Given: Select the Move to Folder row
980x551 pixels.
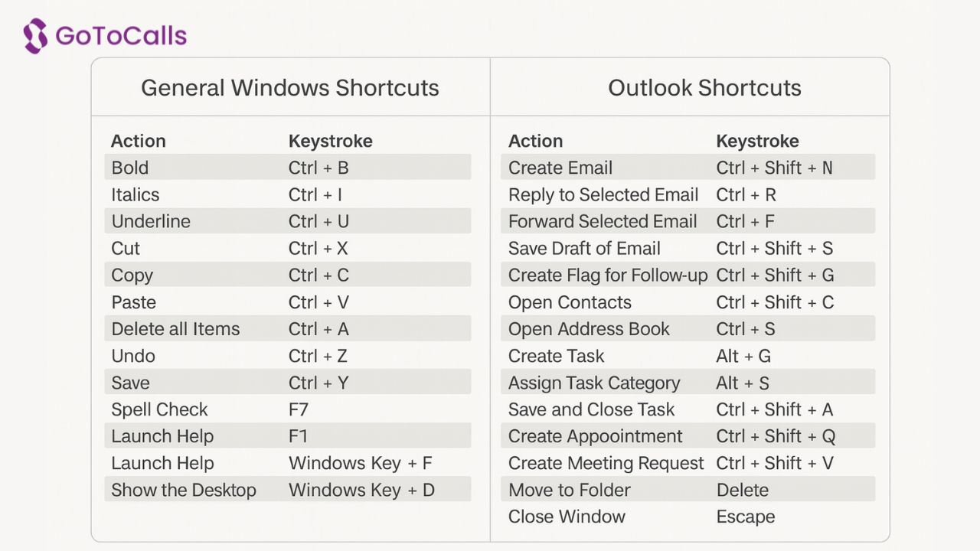Looking at the screenshot, I should click(688, 490).
